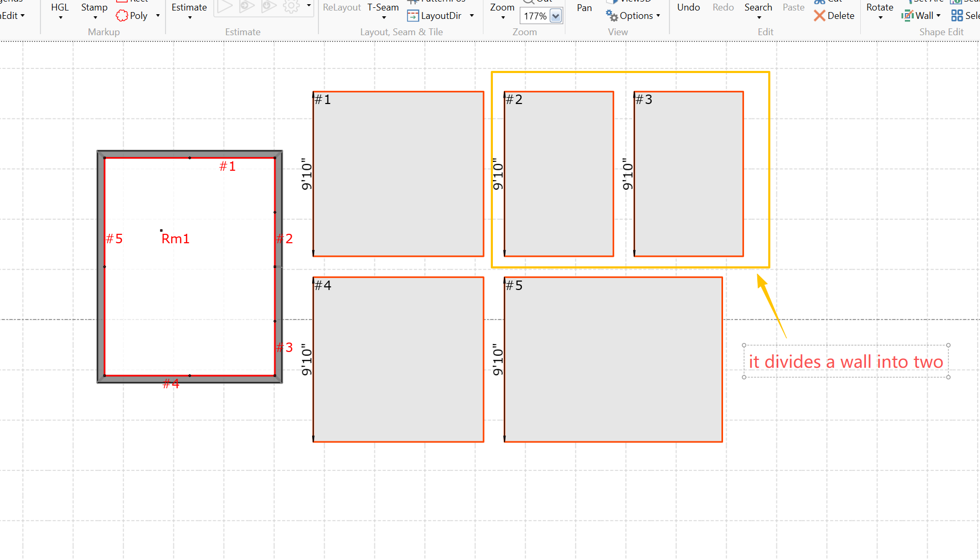This screenshot has height=559, width=980.
Task: Click the second estimate step icon
Action: click(247, 6)
